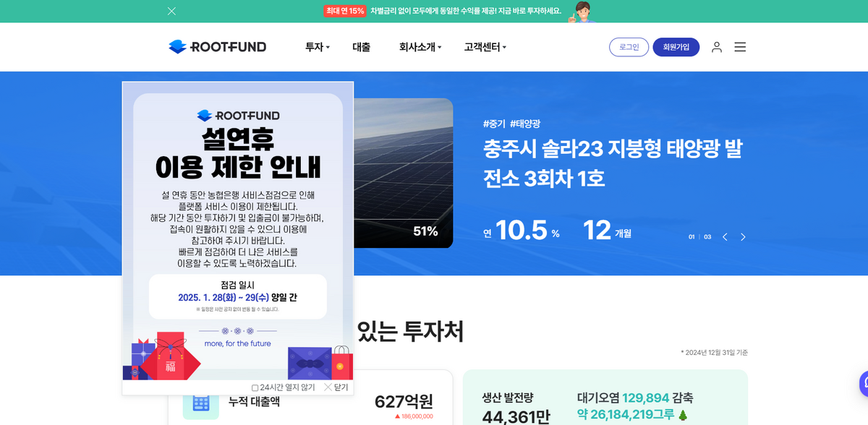The height and width of the screenshot is (425, 868).
Task: Click the chat widget at right edge
Action: (863, 383)
